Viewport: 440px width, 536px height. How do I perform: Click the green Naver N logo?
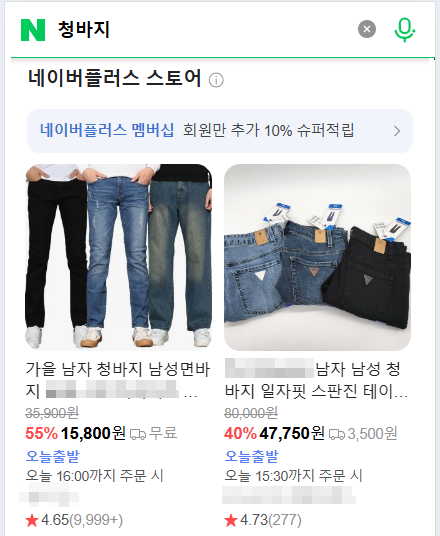pos(33,30)
